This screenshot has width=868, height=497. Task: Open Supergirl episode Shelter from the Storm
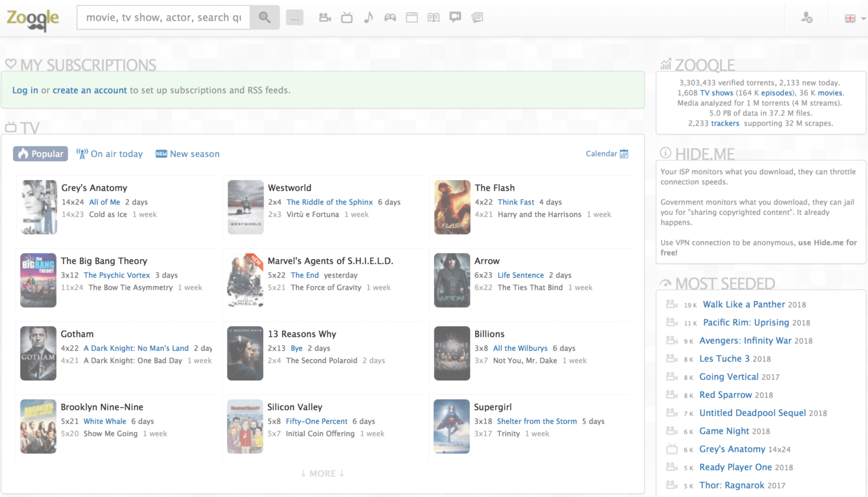tap(537, 421)
